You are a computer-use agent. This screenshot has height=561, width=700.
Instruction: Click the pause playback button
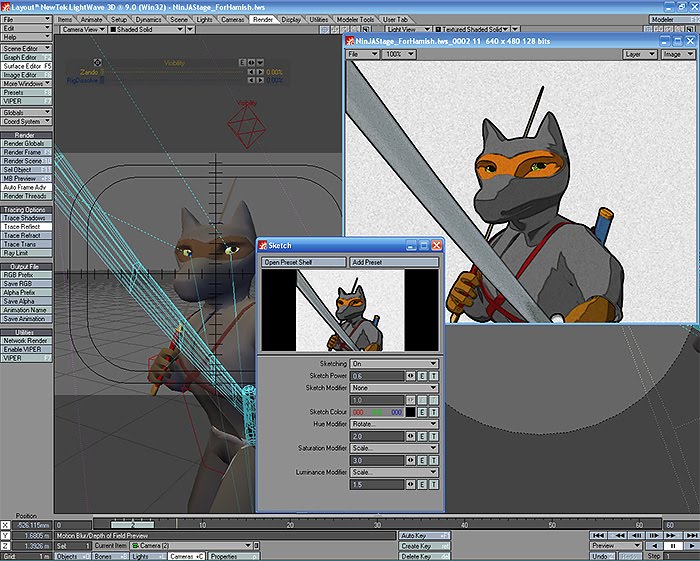tap(673, 546)
